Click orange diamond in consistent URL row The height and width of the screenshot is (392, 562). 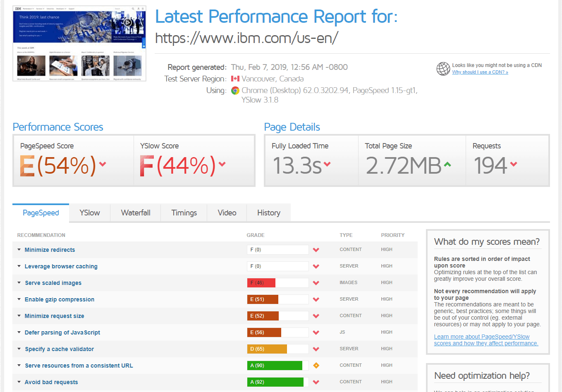(316, 366)
